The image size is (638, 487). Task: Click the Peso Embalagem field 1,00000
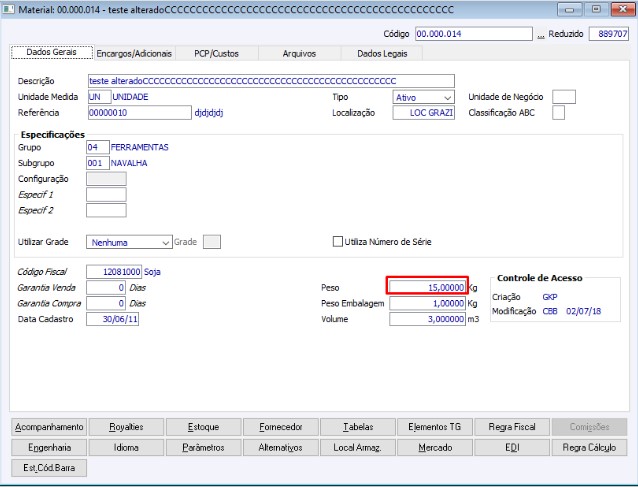(427, 303)
